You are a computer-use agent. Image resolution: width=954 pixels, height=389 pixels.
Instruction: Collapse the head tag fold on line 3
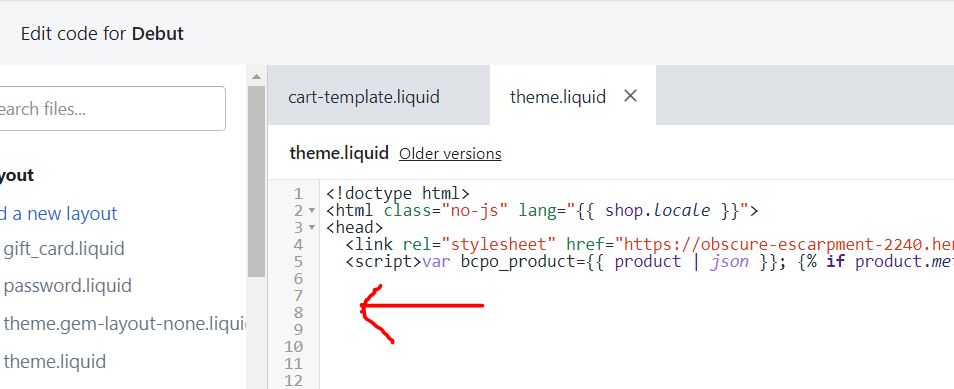312,228
